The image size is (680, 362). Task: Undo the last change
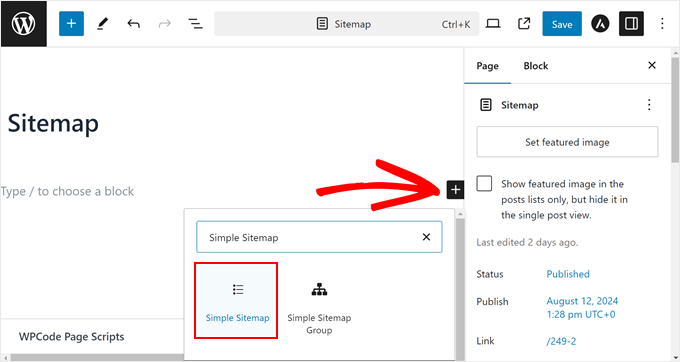click(x=134, y=24)
